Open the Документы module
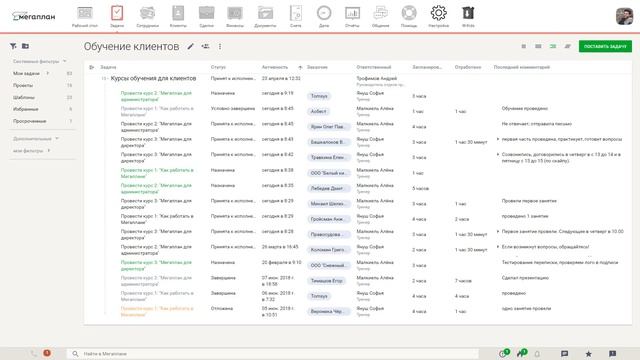640x360 pixels. click(x=265, y=16)
